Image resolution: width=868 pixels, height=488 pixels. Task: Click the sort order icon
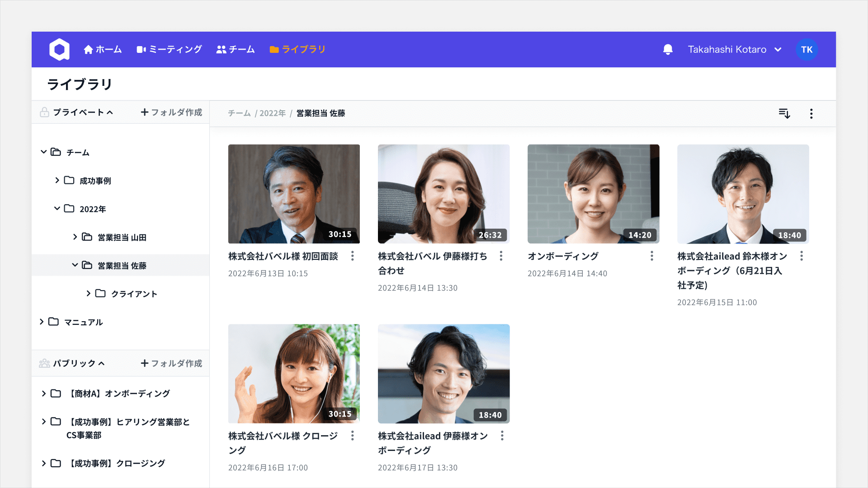(784, 113)
